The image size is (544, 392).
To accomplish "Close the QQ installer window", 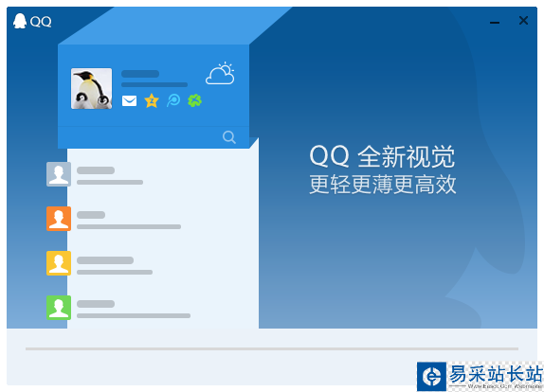I will tap(523, 21).
